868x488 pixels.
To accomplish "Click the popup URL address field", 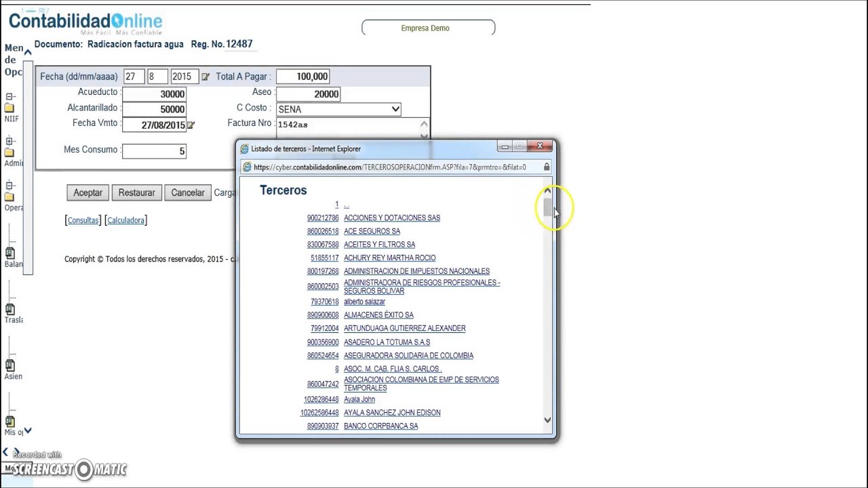I will point(397,167).
